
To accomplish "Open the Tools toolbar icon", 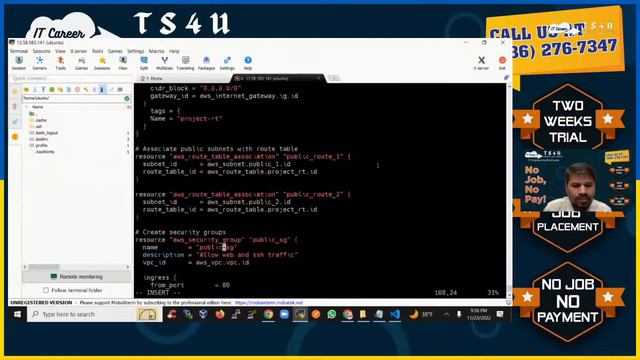I will tap(60, 63).
